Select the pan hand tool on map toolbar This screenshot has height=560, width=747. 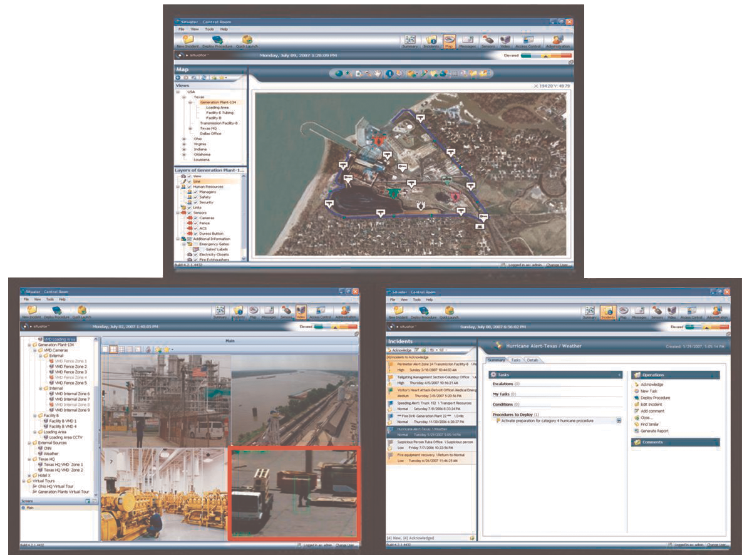coord(379,74)
